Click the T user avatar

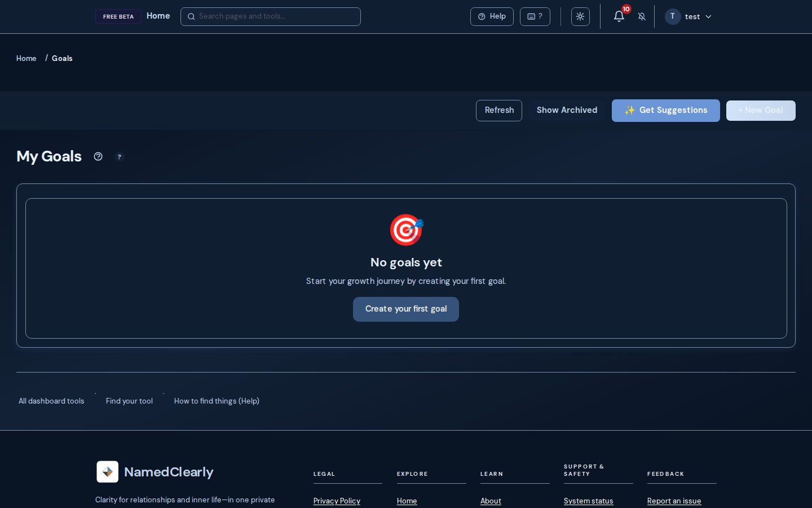(673, 16)
